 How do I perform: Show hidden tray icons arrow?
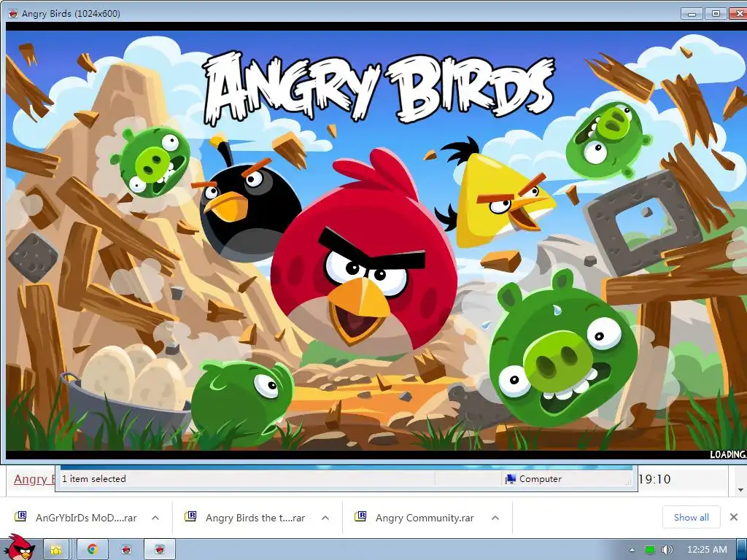click(x=632, y=550)
